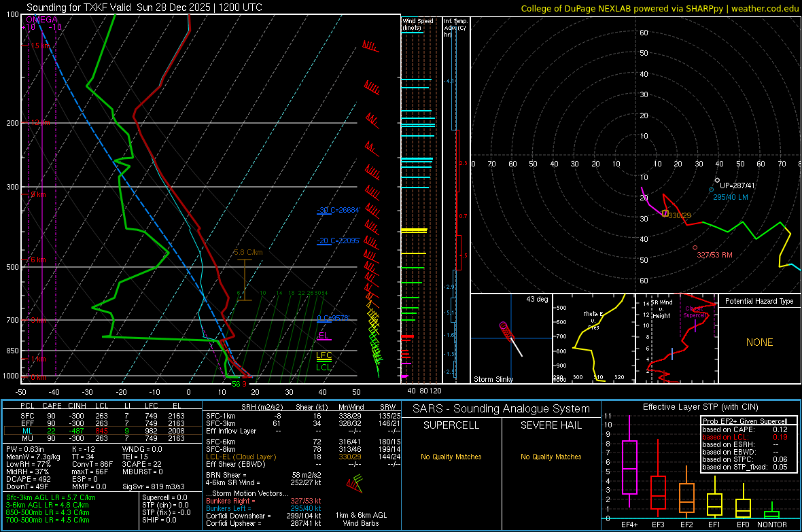The height and width of the screenshot is (532, 802).
Task: Click the UP=287/41 hodograph circle marker
Action: coord(717,180)
